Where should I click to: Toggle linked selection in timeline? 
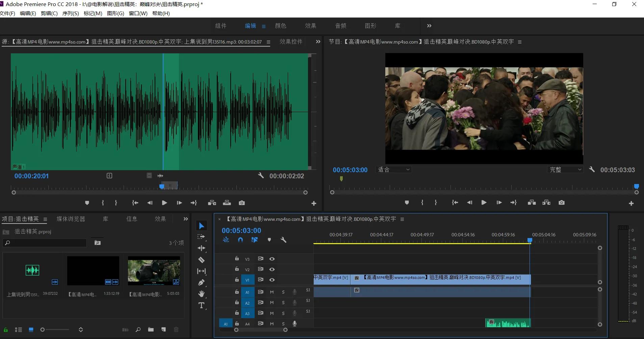(x=255, y=240)
